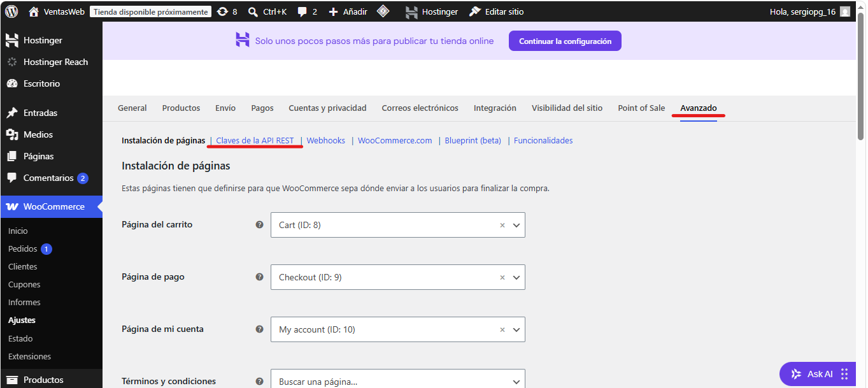
Task: Click the Ask AI drag handle dots
Action: click(844, 374)
